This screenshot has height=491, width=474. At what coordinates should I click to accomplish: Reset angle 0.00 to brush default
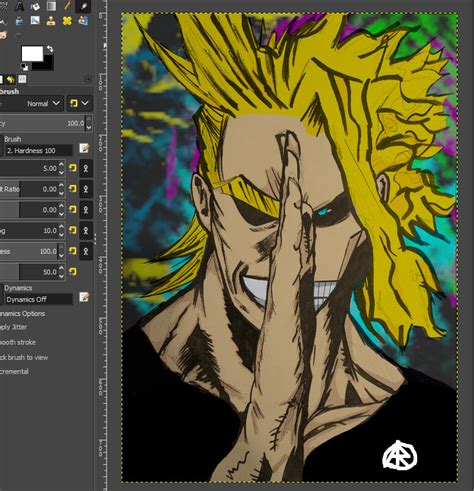(x=73, y=210)
